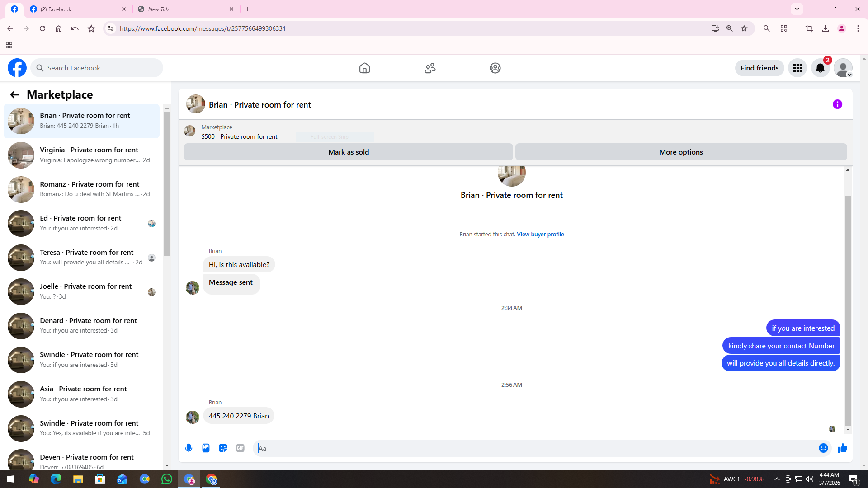Viewport: 868px width, 488px height.
Task: Open View buyer profile link
Action: 540,234
